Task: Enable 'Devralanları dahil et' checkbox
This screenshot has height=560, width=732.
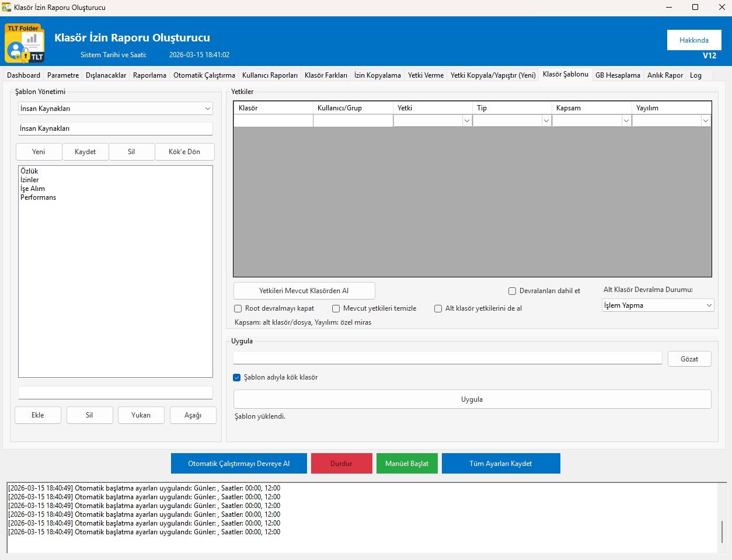Action: (512, 291)
